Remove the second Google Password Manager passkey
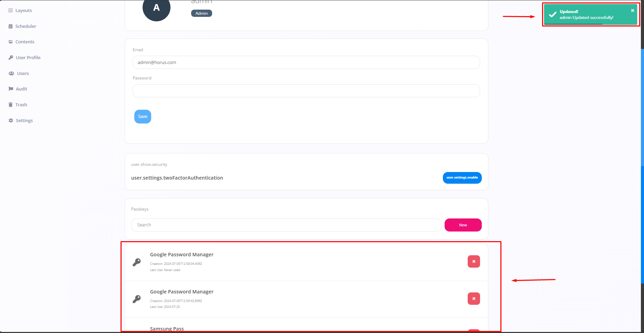 pyautogui.click(x=474, y=299)
